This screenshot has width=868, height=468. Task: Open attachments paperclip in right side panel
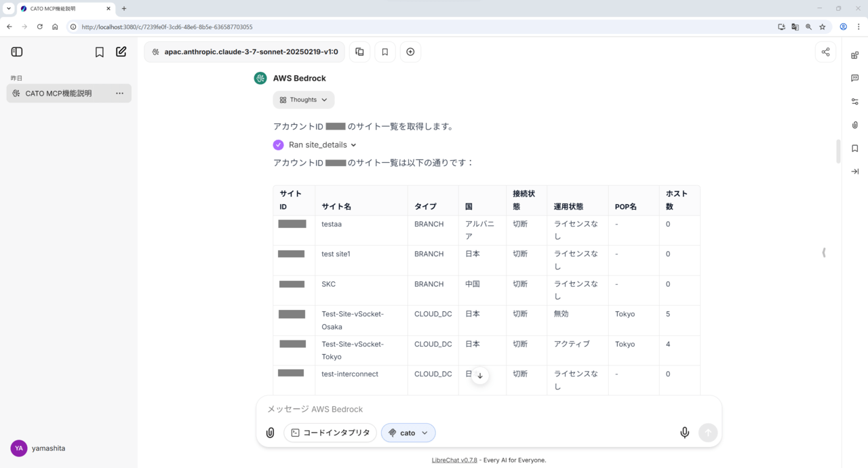pos(855,125)
